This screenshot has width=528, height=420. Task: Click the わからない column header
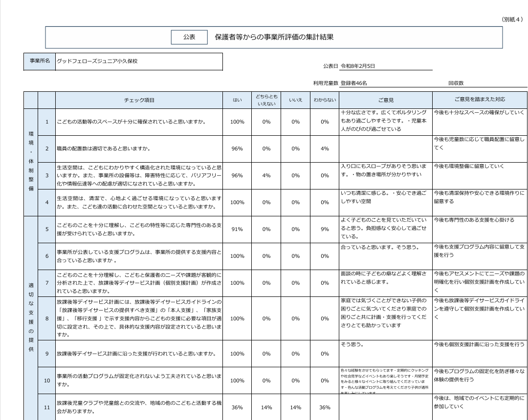[325, 100]
